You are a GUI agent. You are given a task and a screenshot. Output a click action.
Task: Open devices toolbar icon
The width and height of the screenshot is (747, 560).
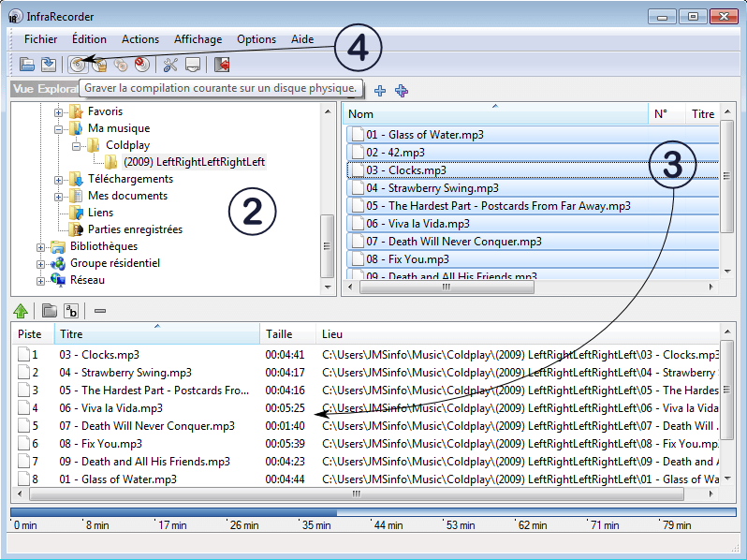(x=193, y=65)
